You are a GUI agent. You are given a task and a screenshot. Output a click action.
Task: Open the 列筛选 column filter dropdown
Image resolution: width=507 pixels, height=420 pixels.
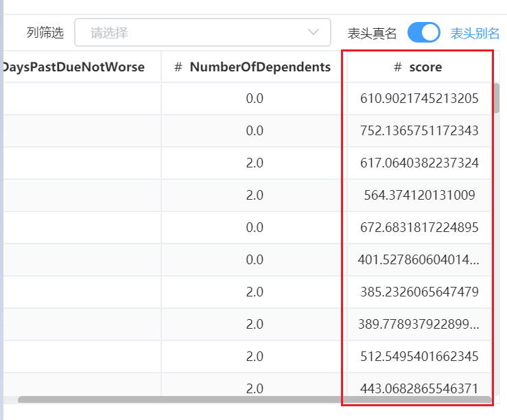[202, 32]
